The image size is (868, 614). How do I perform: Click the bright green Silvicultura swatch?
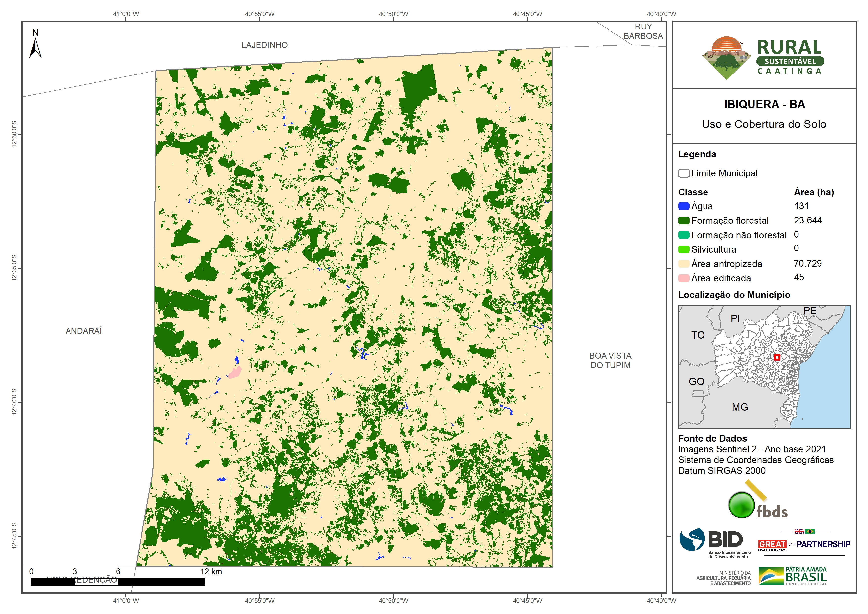[x=683, y=249]
